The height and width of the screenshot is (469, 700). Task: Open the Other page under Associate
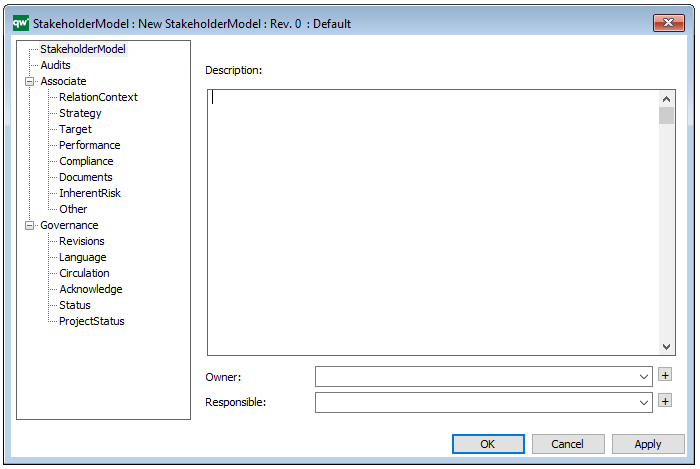click(73, 209)
